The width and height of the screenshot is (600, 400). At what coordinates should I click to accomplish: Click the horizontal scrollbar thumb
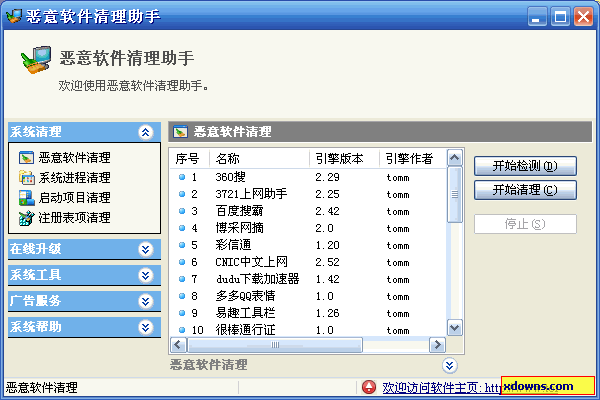[275, 345]
